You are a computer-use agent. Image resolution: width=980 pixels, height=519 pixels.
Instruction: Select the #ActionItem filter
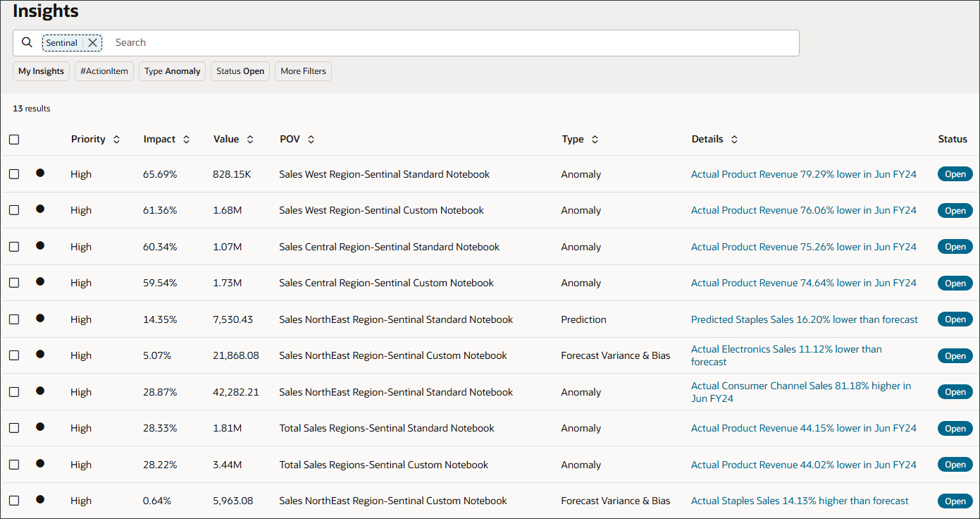[x=104, y=71]
